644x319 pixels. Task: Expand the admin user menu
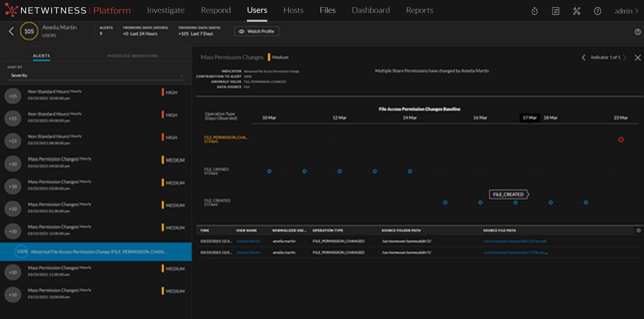626,11
